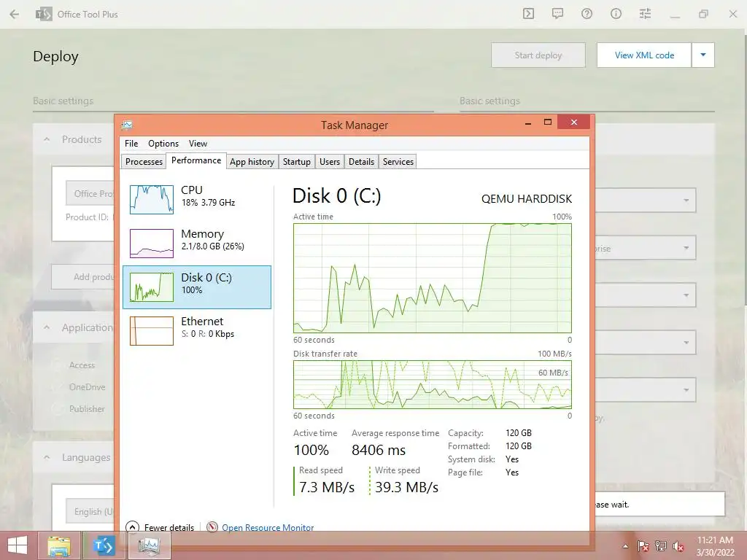Open the Options menu in Task Manager

(x=163, y=144)
